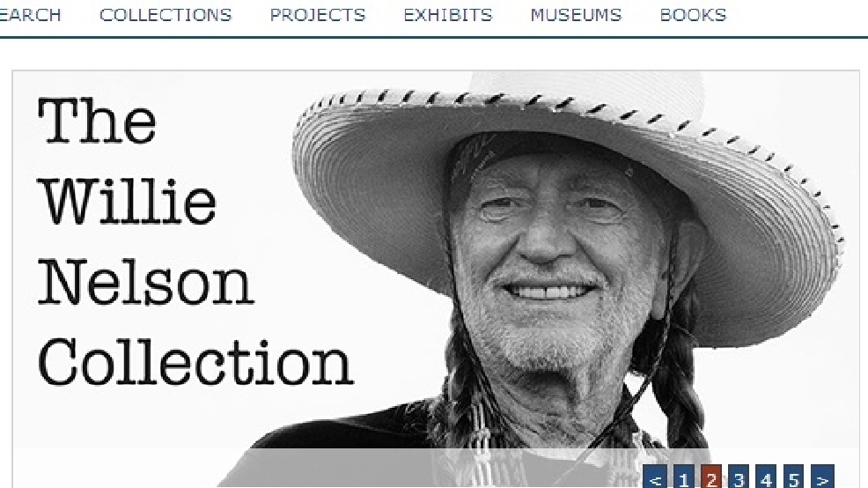868x488 pixels.
Task: Jump to slide 1 in the carousel
Action: [684, 477]
